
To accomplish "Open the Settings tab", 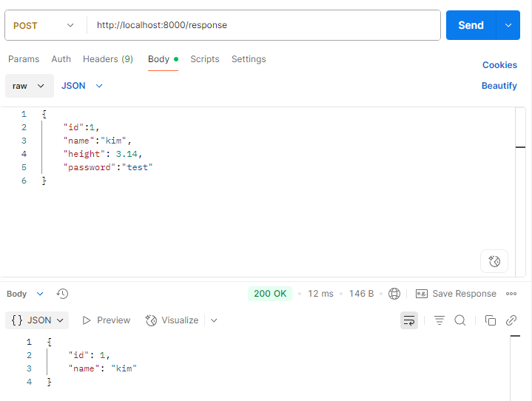I will pos(249,59).
